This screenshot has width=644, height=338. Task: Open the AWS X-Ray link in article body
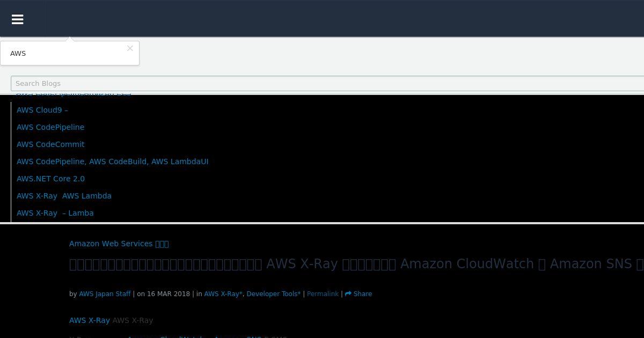(90, 320)
